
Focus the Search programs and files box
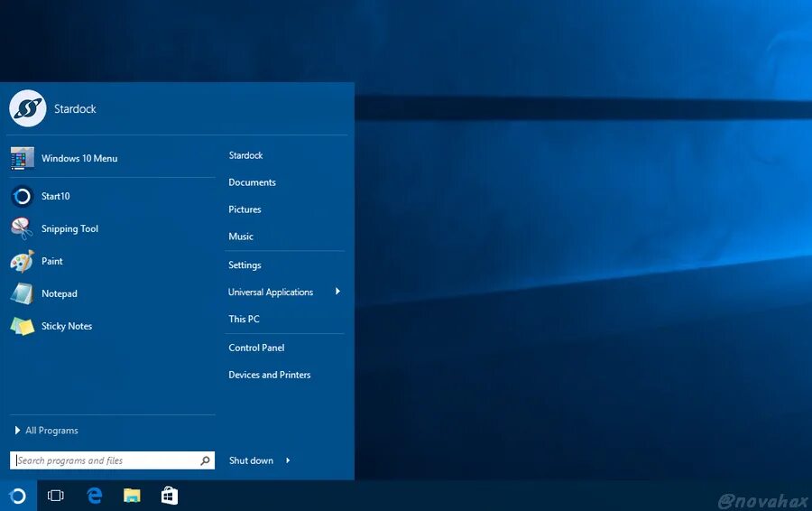[112, 460]
